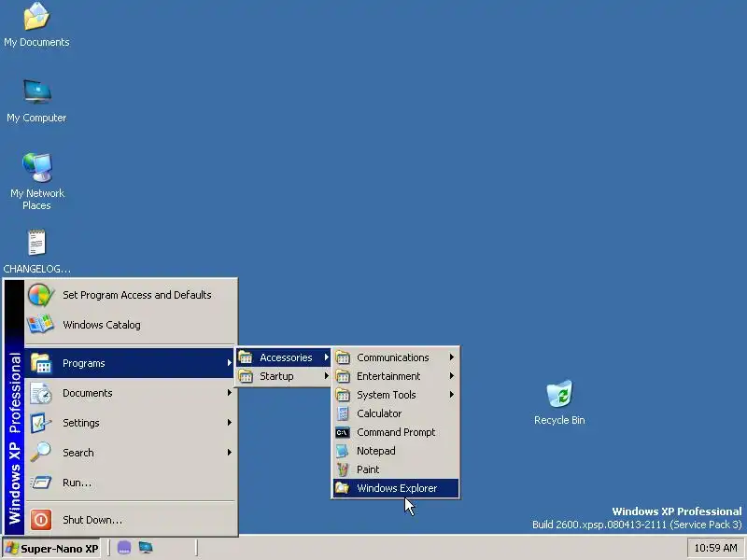Expand the Documents submenu arrow
Screen dimensions: 747x560
coord(229,393)
